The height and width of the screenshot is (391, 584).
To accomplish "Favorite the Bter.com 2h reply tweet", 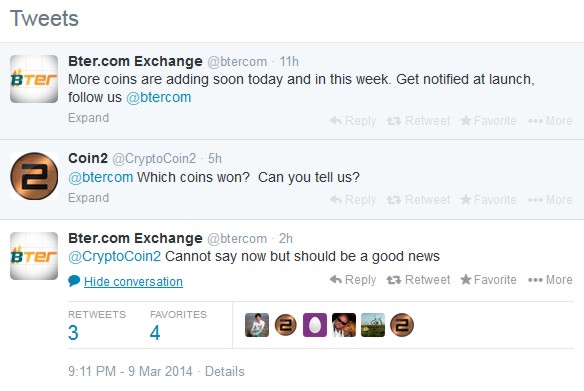I will coord(488,280).
